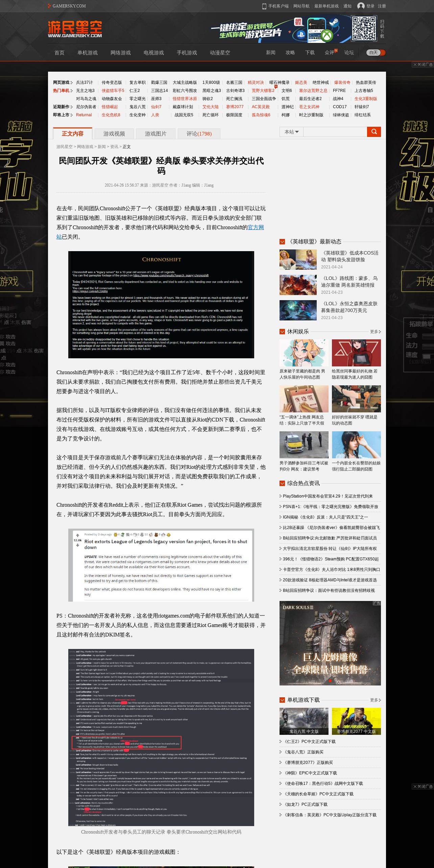The width and height of the screenshot is (434, 868).
Task: Open 单机游戏 in main navigation
Action: point(88,53)
